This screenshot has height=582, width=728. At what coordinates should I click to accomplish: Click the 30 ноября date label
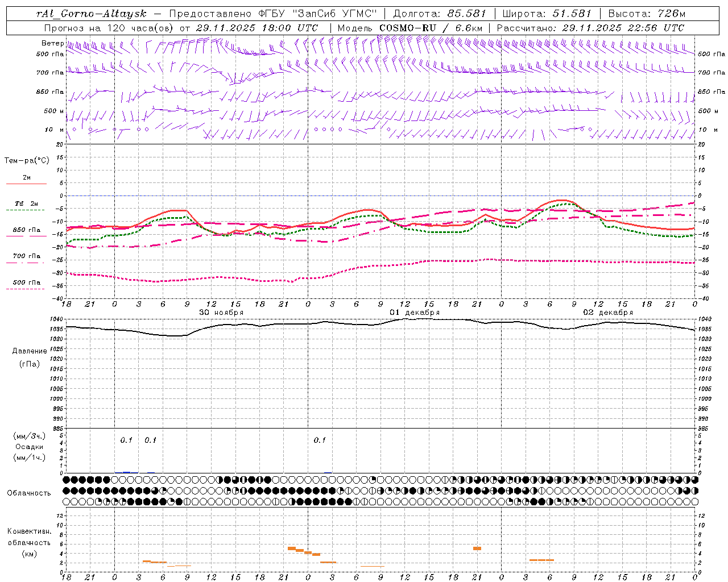click(221, 313)
